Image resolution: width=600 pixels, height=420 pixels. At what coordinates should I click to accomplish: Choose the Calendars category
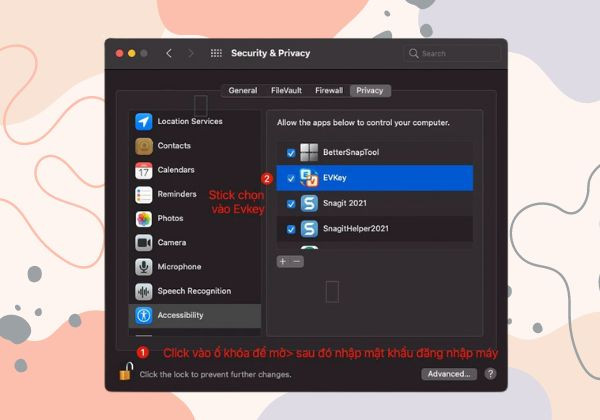(194, 170)
